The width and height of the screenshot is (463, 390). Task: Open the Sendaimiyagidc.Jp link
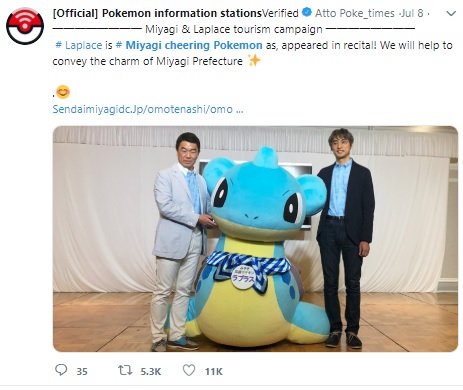click(x=148, y=109)
